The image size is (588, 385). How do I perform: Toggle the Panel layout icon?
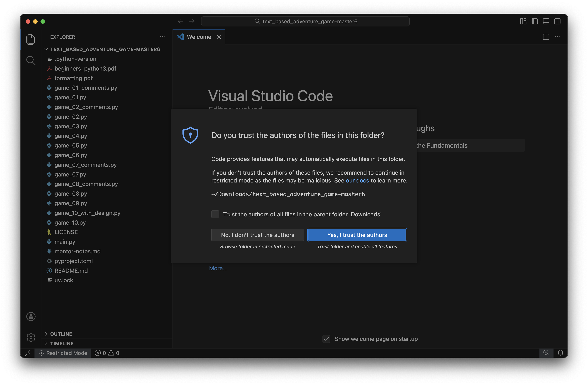(546, 22)
